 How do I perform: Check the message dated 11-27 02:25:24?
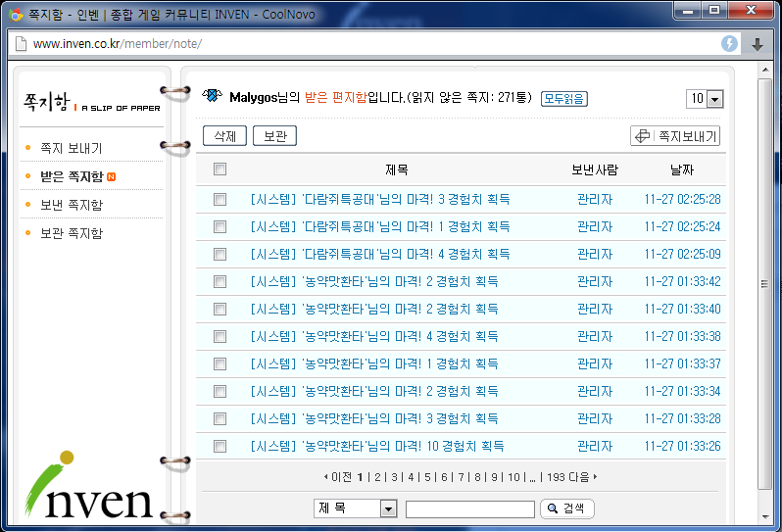pos(220,227)
